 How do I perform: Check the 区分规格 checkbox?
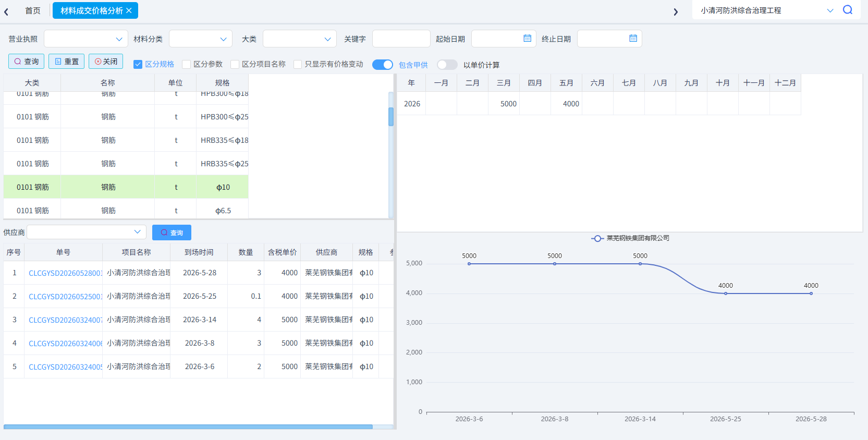pos(138,64)
